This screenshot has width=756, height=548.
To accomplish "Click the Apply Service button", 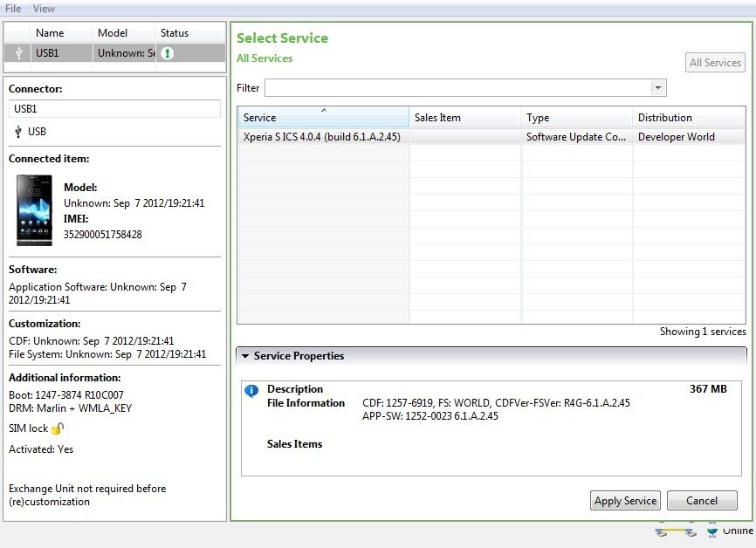I will (625, 501).
